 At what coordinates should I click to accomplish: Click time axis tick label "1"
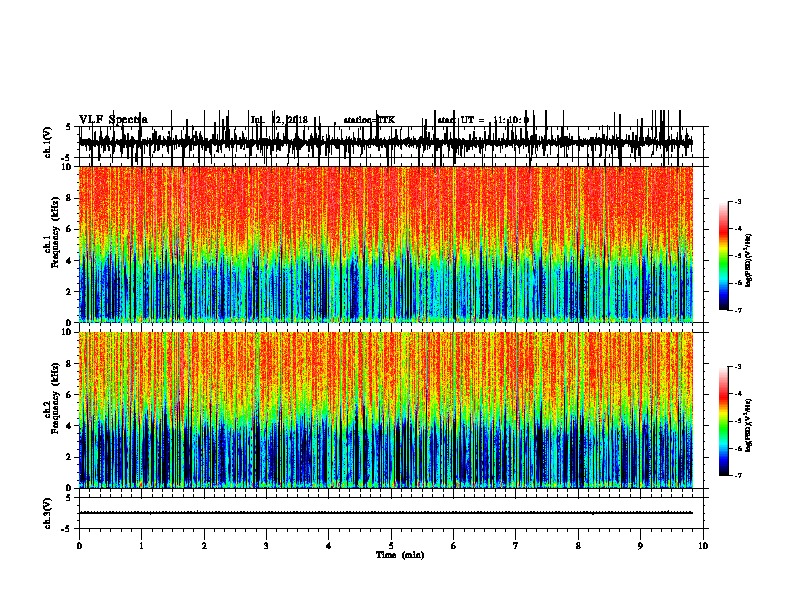click(x=141, y=546)
